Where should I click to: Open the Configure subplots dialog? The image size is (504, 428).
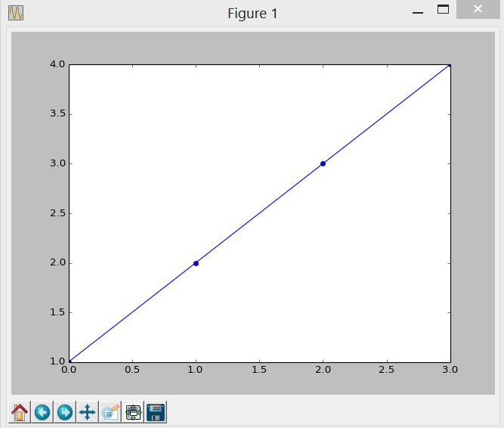(x=134, y=412)
